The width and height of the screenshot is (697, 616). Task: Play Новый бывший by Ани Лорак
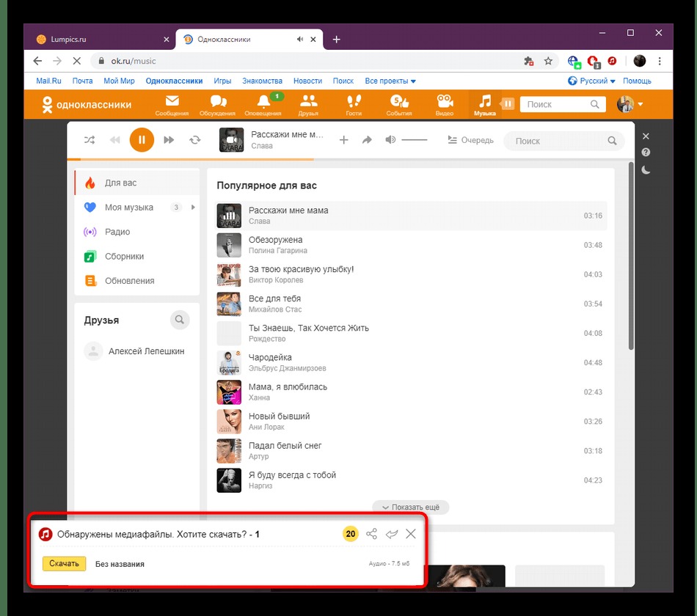[411, 422]
